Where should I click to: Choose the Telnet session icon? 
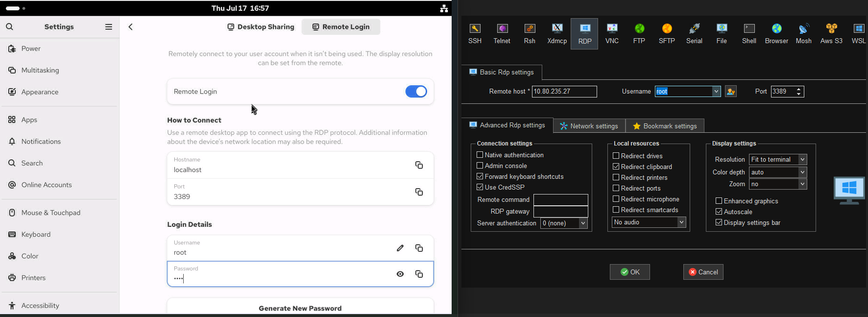point(502,33)
